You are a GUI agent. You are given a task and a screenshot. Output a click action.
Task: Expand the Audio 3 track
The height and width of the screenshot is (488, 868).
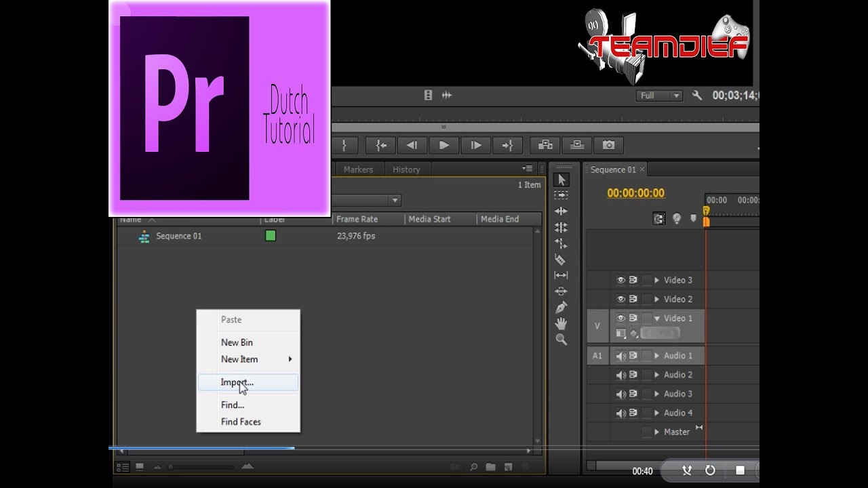tap(656, 394)
